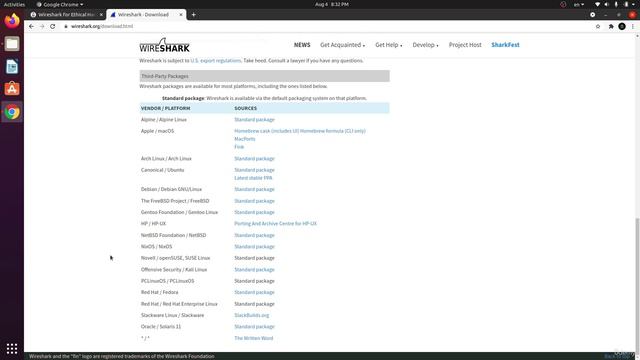This screenshot has width=640, height=360.
Task: Open the Latest stable PPA link
Action: click(x=253, y=178)
